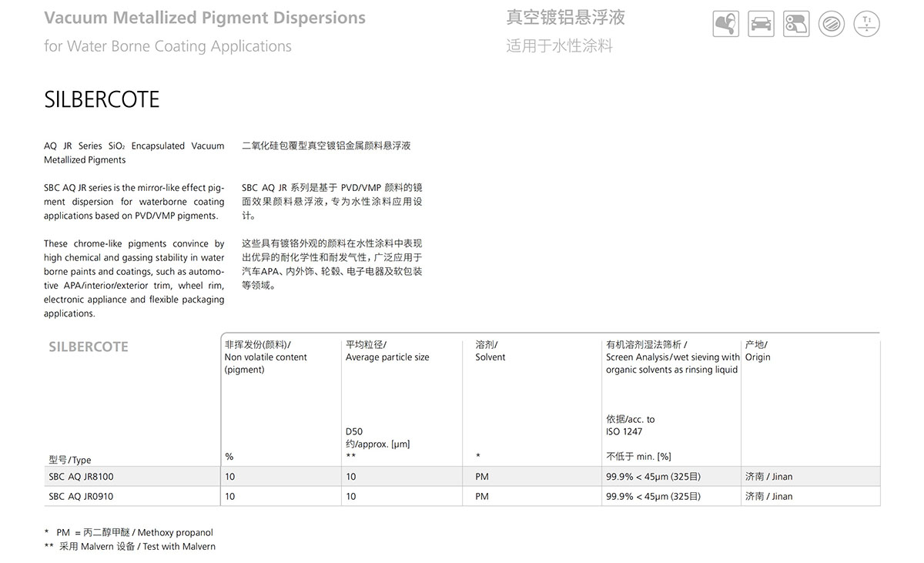
Task: Click the Vacuum Metallized Pigment Dispersions title
Action: click(205, 18)
